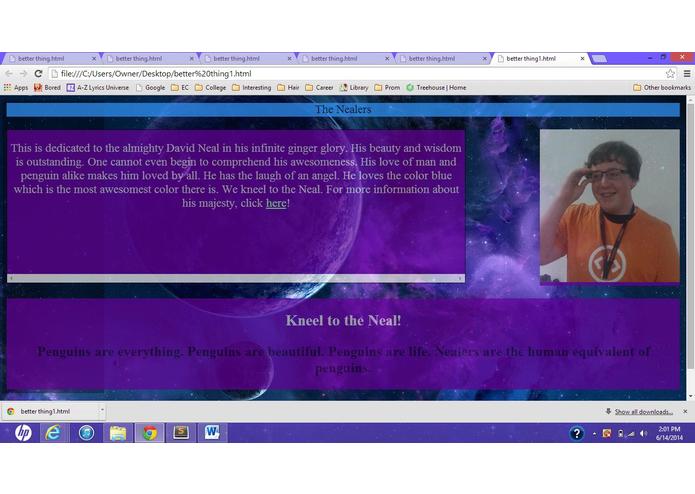Expand the Interesting bookmarks folder

(x=251, y=88)
